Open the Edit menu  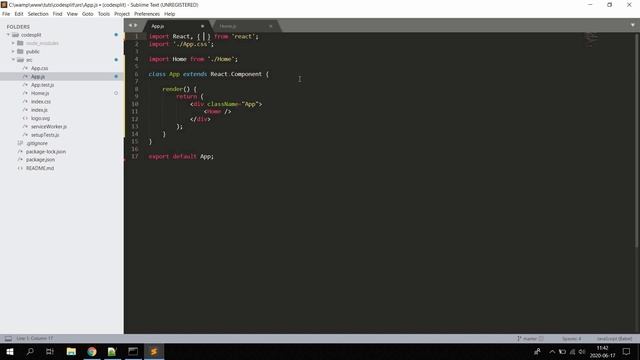click(19, 14)
